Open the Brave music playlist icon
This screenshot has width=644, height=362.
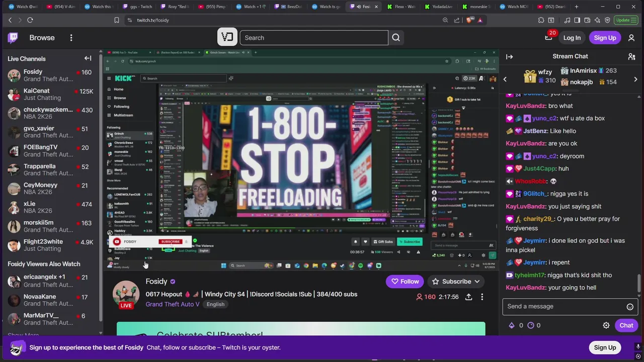pos(568,20)
